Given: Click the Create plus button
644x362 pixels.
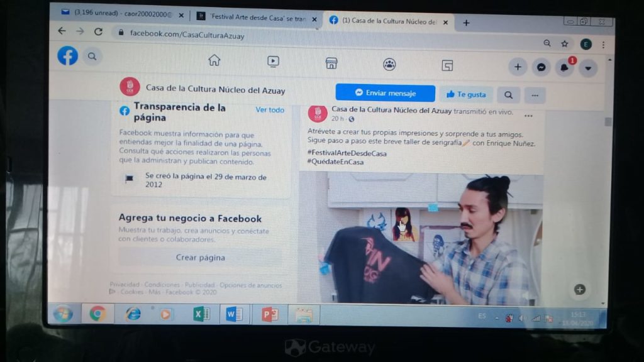Looking at the screenshot, I should tap(518, 67).
